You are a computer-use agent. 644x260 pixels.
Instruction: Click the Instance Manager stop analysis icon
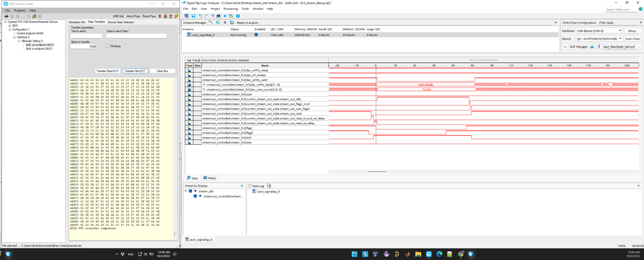[x=225, y=22]
